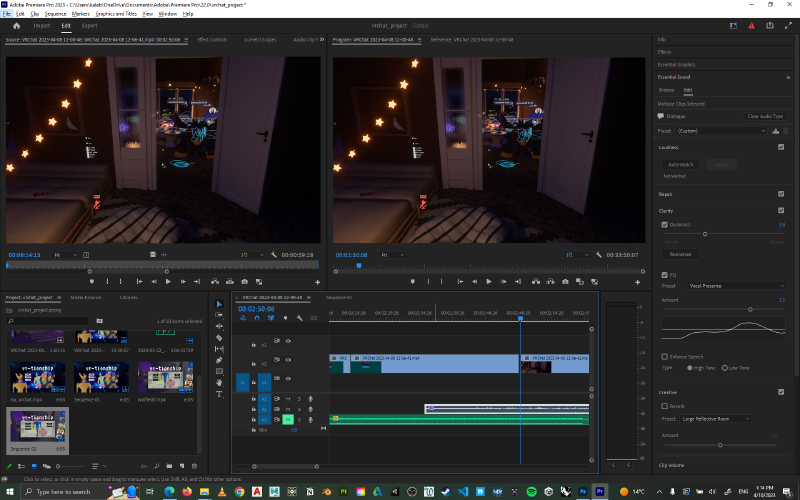Screen dimensions: 800x500
Task: Click Lift button in Program monitor
Action: coord(536,282)
